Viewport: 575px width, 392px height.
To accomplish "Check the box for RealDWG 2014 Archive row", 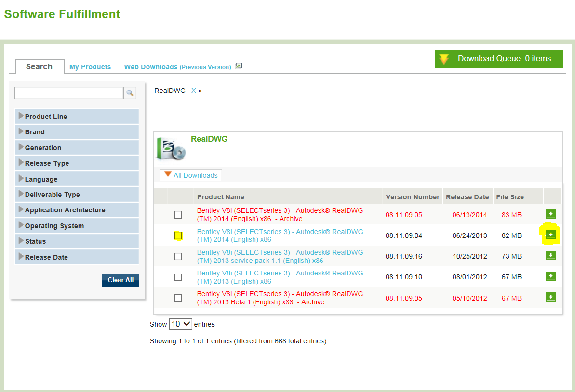I will click(178, 215).
